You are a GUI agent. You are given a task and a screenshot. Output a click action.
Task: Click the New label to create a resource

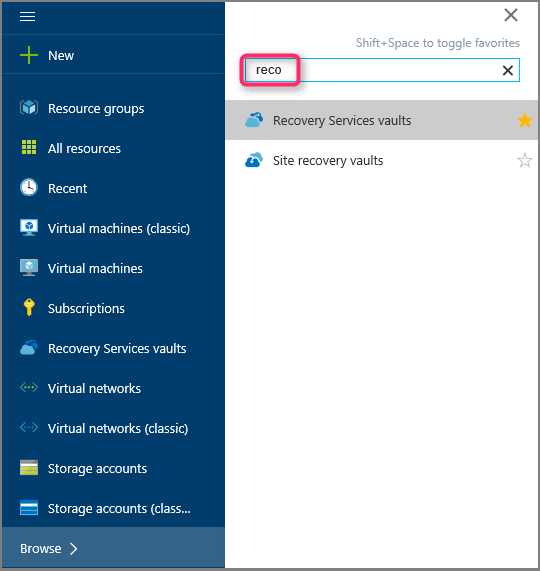pos(61,56)
